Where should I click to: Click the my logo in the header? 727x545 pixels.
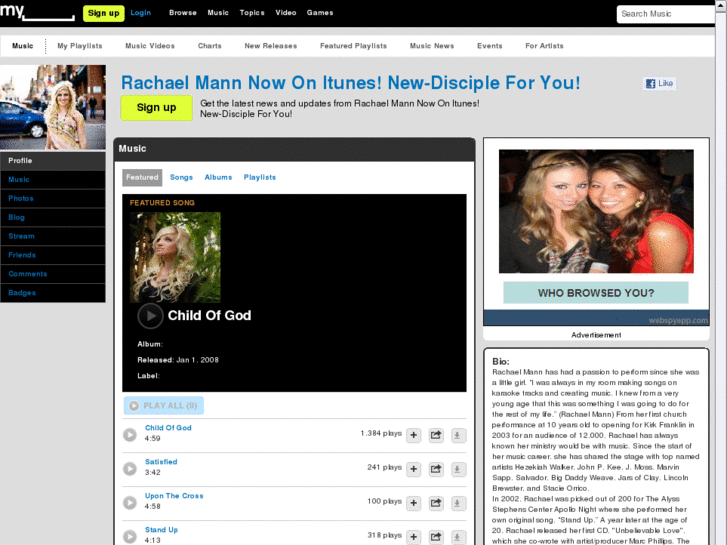pyautogui.click(x=37, y=12)
